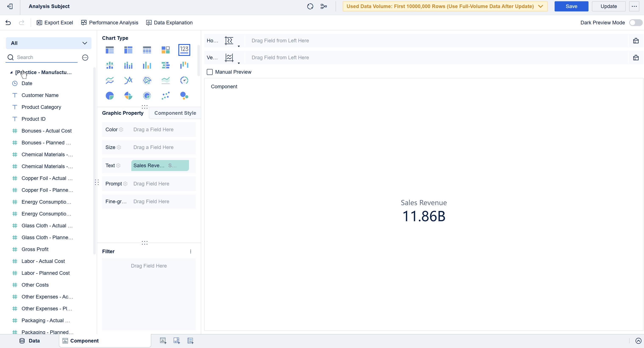Pick the area chart type

pos(165,80)
